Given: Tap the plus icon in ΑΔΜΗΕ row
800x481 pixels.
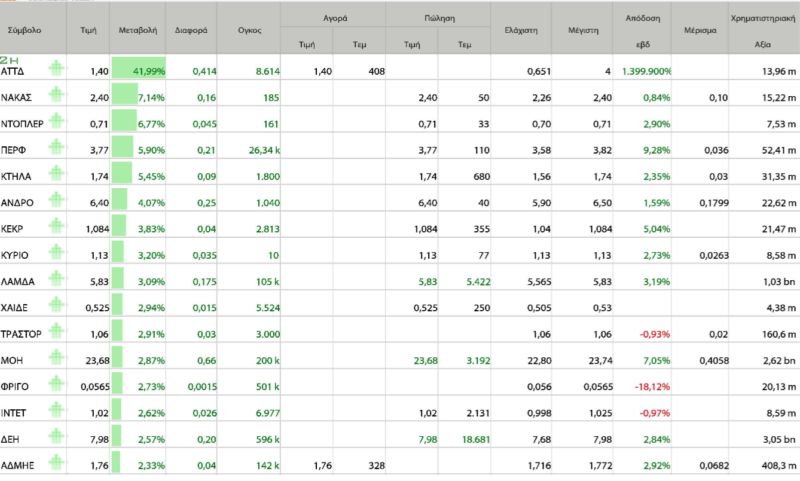Looking at the screenshot, I should [x=57, y=462].
